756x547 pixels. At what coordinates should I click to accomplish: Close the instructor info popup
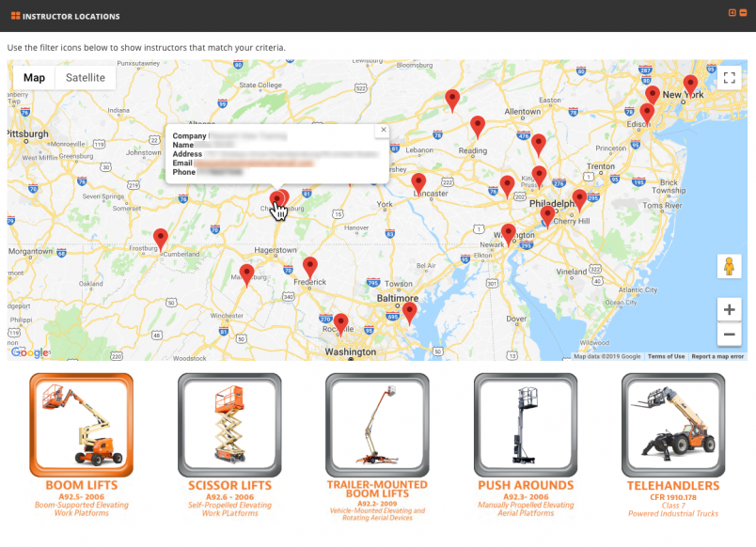pos(384,130)
